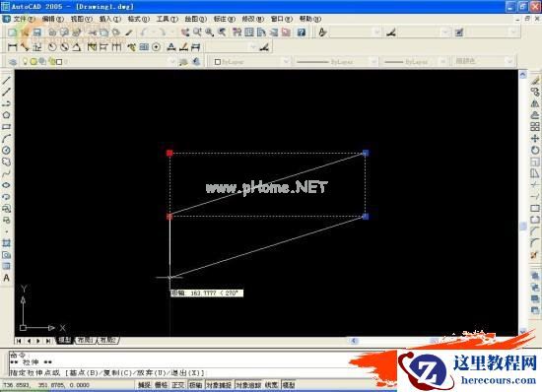This screenshot has height=392, width=542.
Task: Click the Hatch tool icon
Action: 6,243
